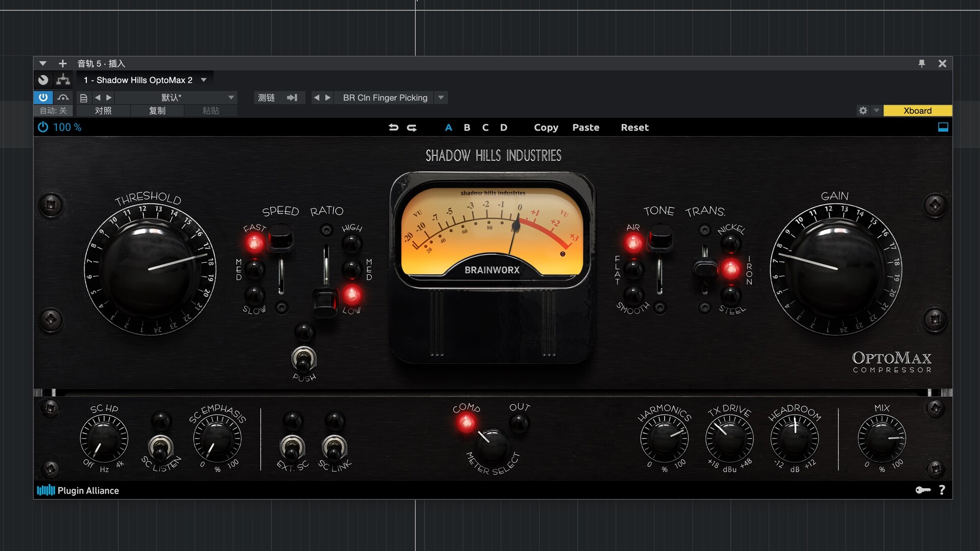Toggle the SC LINK switch
The height and width of the screenshot is (551, 980).
coord(334,447)
